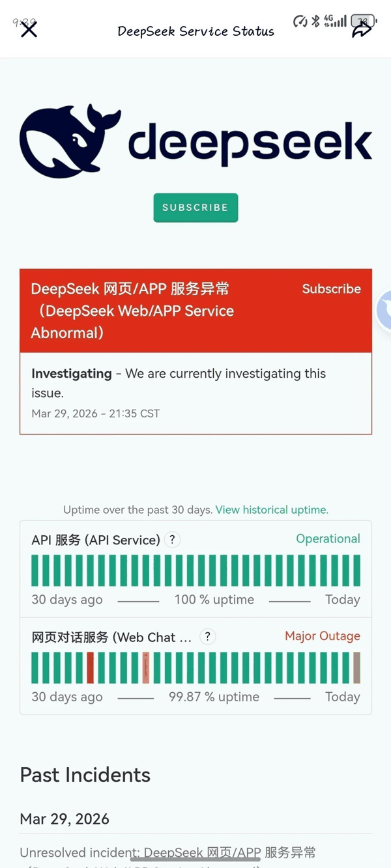This screenshot has width=391, height=868.
Task: Tap the share arrow icon
Action: (x=361, y=30)
